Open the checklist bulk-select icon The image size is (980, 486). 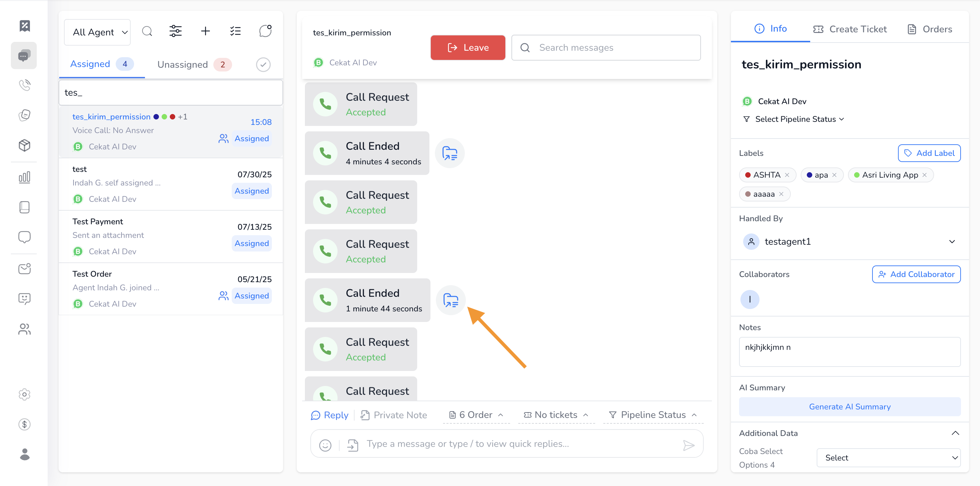click(x=235, y=31)
